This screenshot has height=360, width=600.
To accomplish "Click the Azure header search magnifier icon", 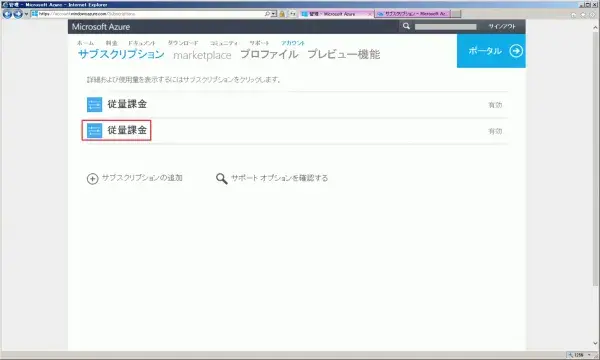I will click(x=406, y=26).
